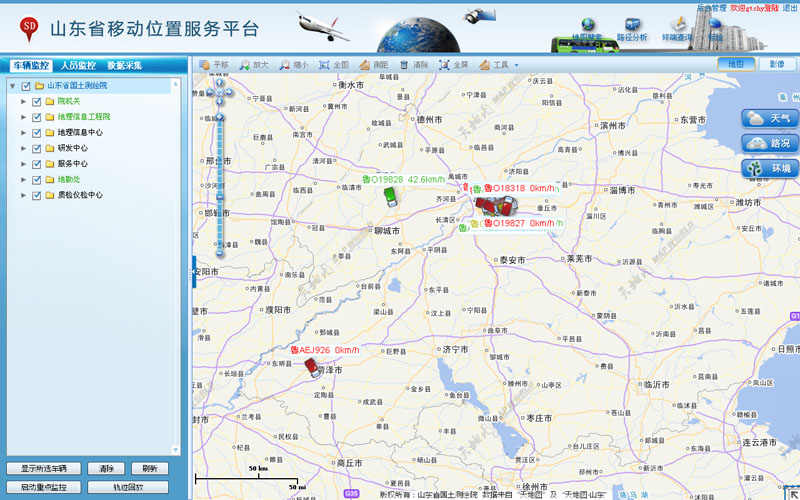Expand 服务中心 tree node

pos(23,164)
